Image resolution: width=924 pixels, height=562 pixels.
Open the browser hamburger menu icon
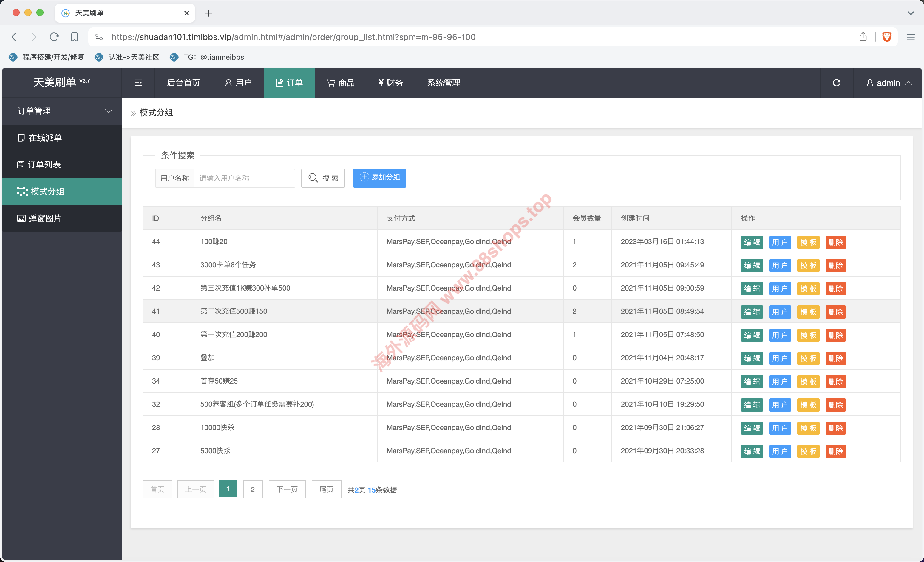point(911,37)
